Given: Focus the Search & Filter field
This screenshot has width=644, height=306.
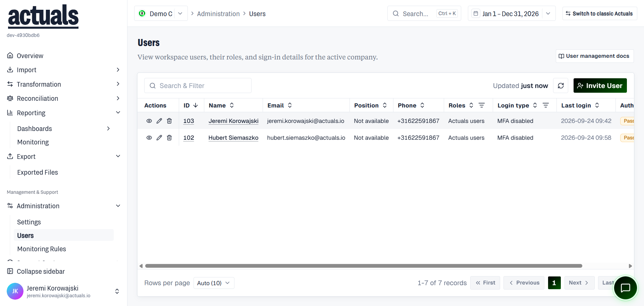Looking at the screenshot, I should click(198, 86).
